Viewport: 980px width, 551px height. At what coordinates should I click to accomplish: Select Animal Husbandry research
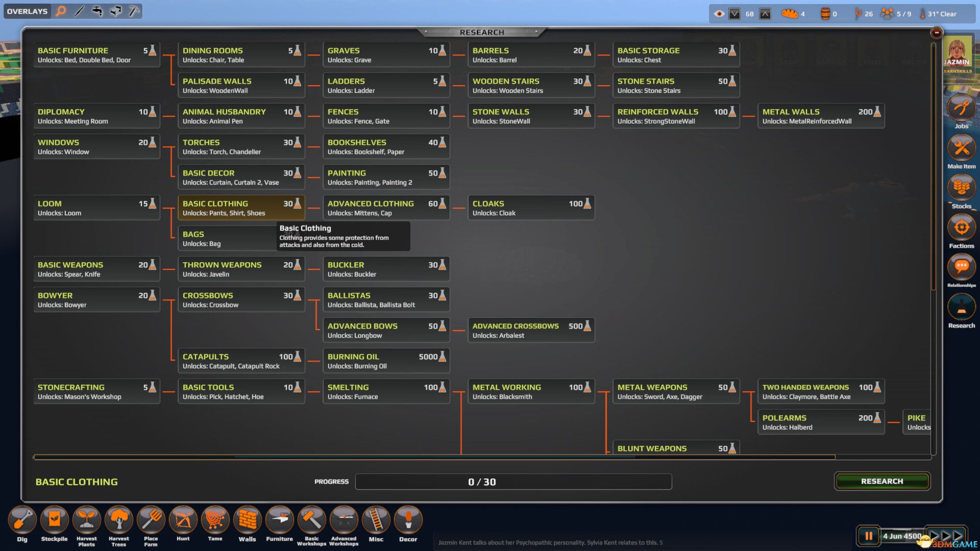(x=241, y=116)
